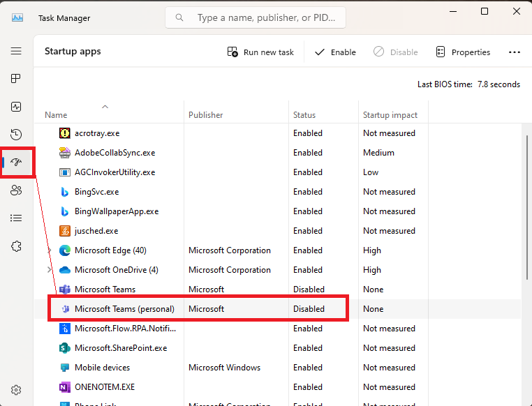
Task: Click Microsoft Corporation publisher of Microsoft Edge
Action: pyautogui.click(x=230, y=250)
